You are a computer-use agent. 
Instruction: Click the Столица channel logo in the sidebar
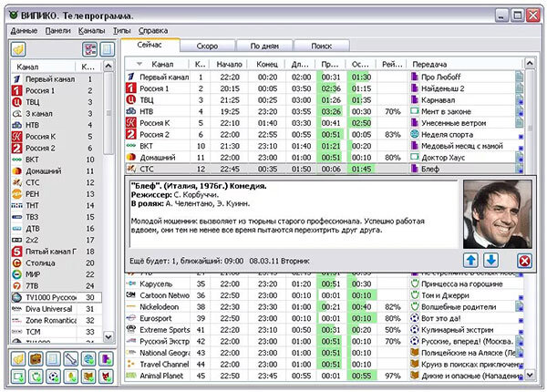click(x=16, y=263)
